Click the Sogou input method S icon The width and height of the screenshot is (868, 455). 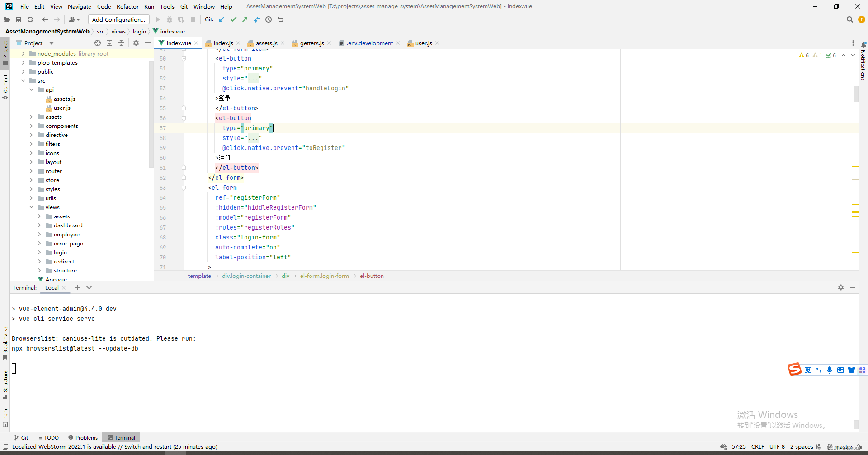[x=794, y=370]
